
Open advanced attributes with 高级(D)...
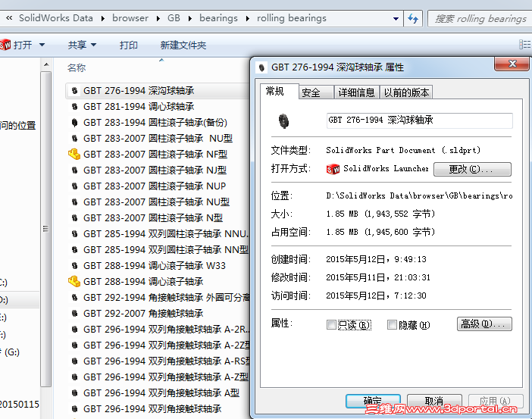coord(484,324)
